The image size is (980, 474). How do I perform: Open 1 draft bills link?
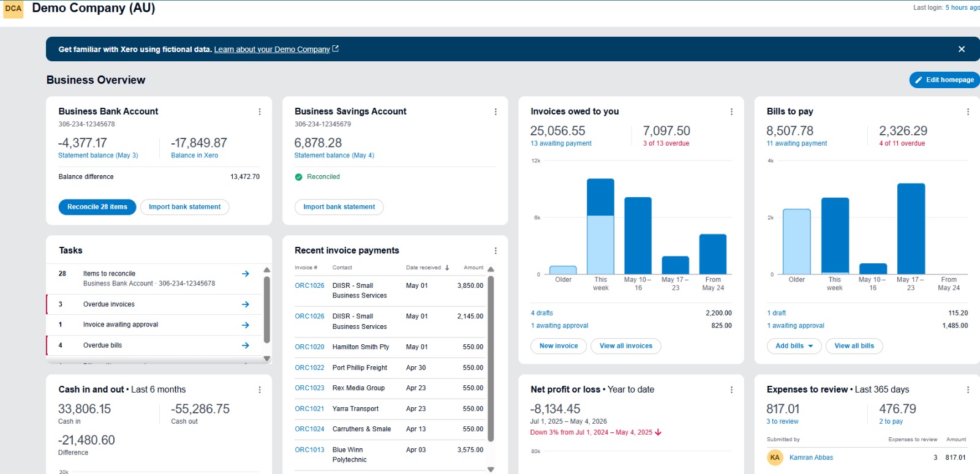click(x=777, y=313)
